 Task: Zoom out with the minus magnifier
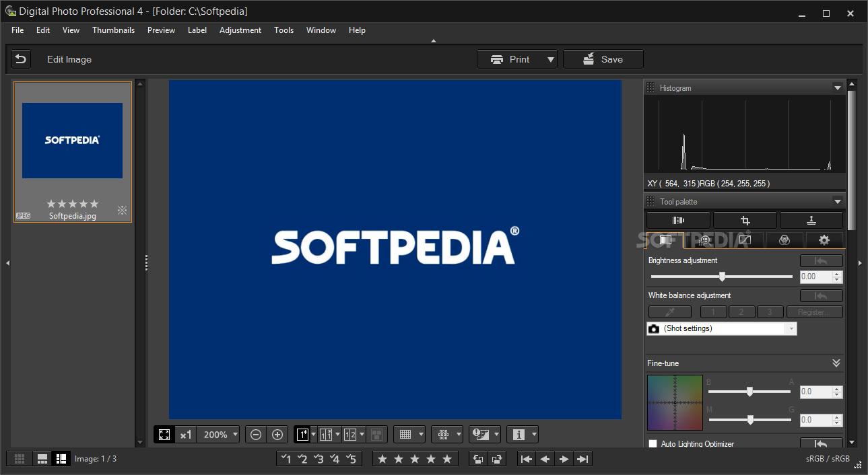(256, 435)
